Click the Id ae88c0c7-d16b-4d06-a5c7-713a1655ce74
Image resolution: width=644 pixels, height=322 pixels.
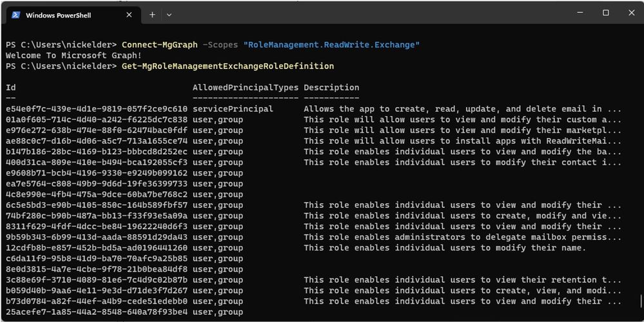tap(97, 141)
